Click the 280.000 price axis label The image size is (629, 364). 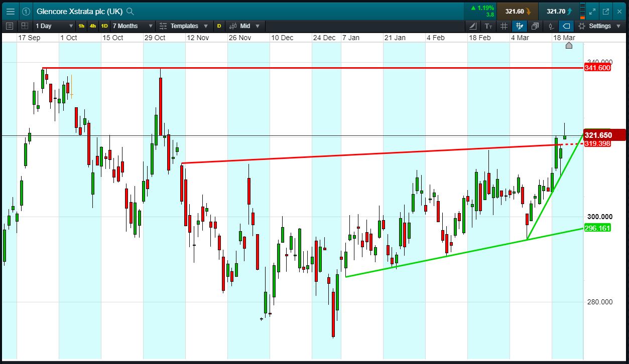599,302
